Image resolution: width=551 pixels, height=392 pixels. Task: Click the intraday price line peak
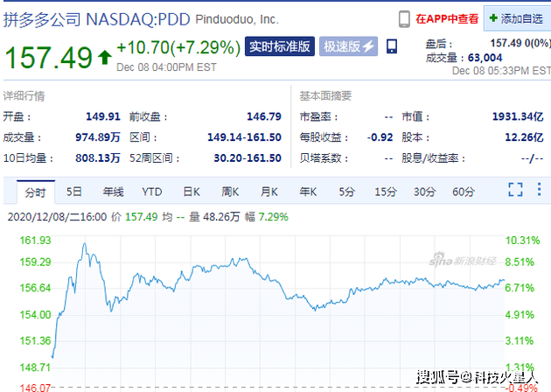pos(85,243)
